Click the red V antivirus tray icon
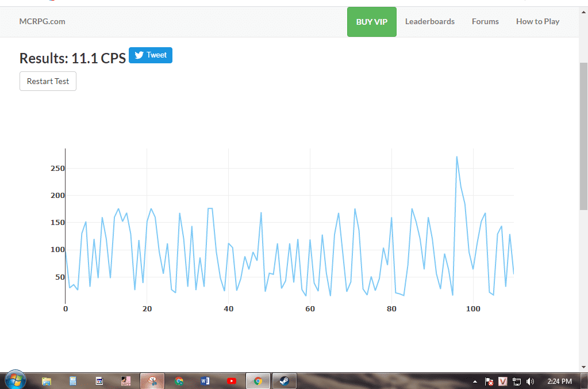 pyautogui.click(x=503, y=382)
